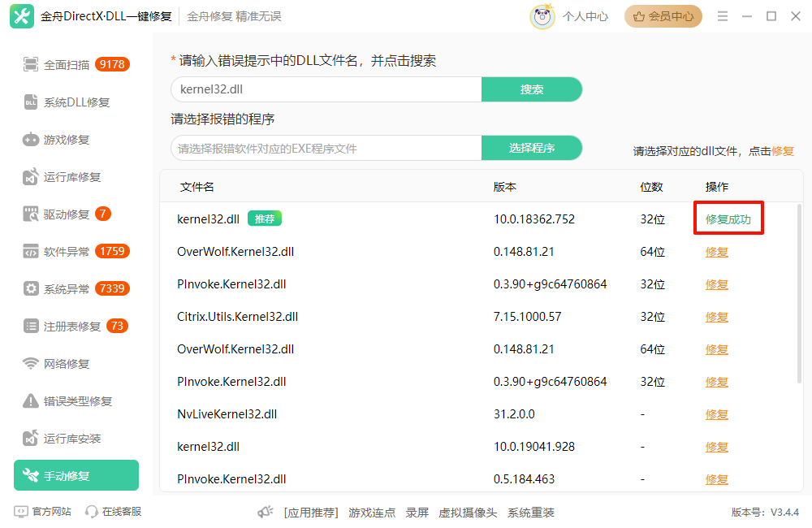The width and height of the screenshot is (812, 528).
Task: Select 软件异常 with 1759 badge
Action: click(65, 251)
